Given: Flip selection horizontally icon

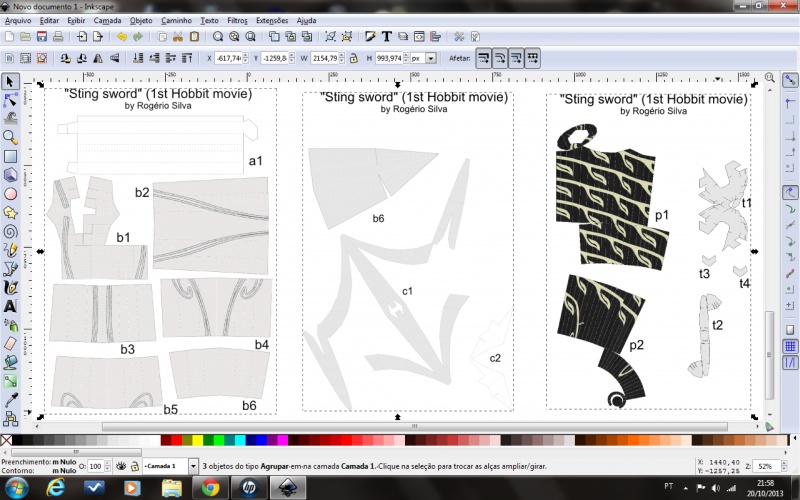Looking at the screenshot, I should (x=98, y=58).
